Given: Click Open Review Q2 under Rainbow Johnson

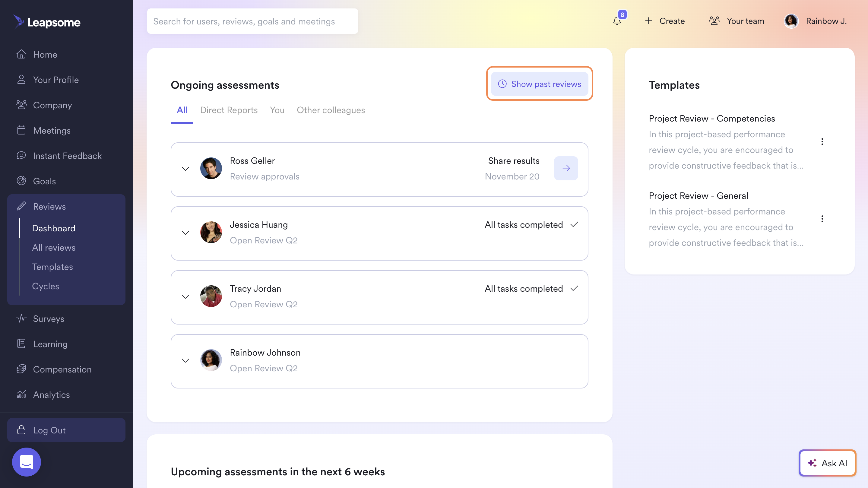Looking at the screenshot, I should (264, 368).
